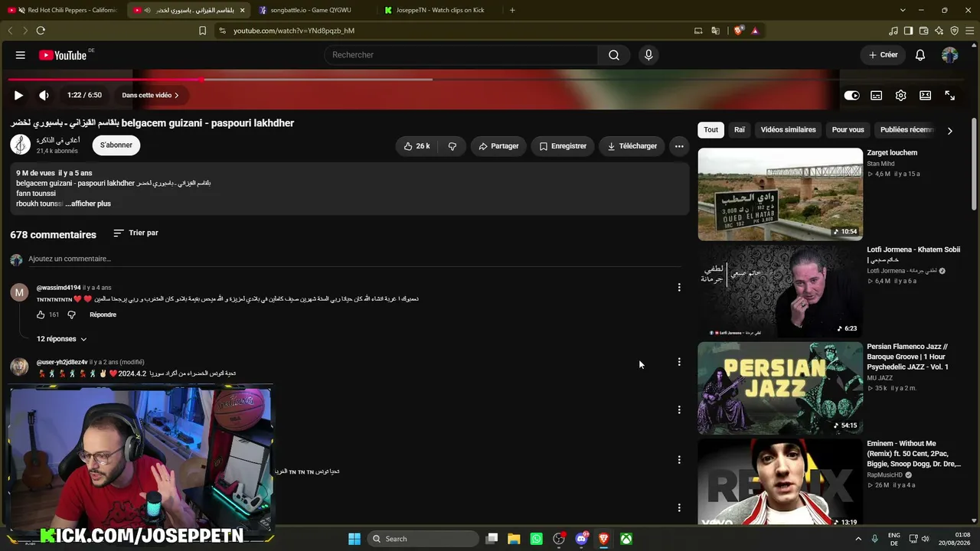Download video with Télécharger
This screenshot has height=551, width=980.
632,146
